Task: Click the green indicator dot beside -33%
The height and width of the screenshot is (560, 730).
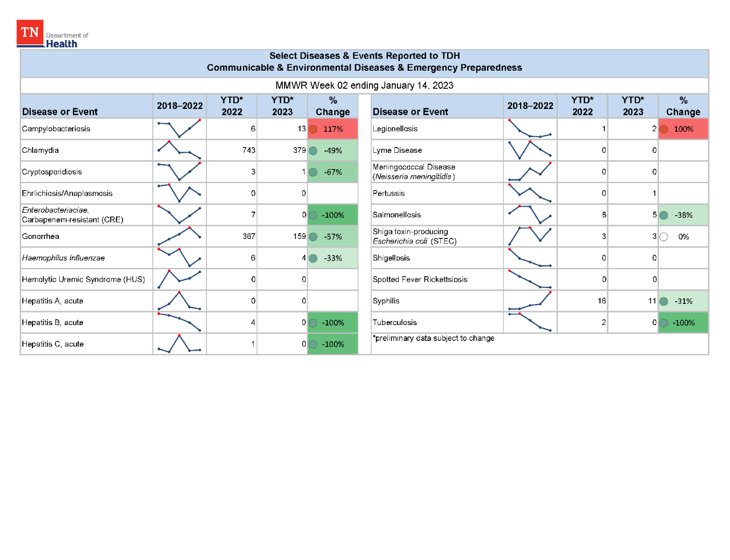Action: click(x=313, y=258)
